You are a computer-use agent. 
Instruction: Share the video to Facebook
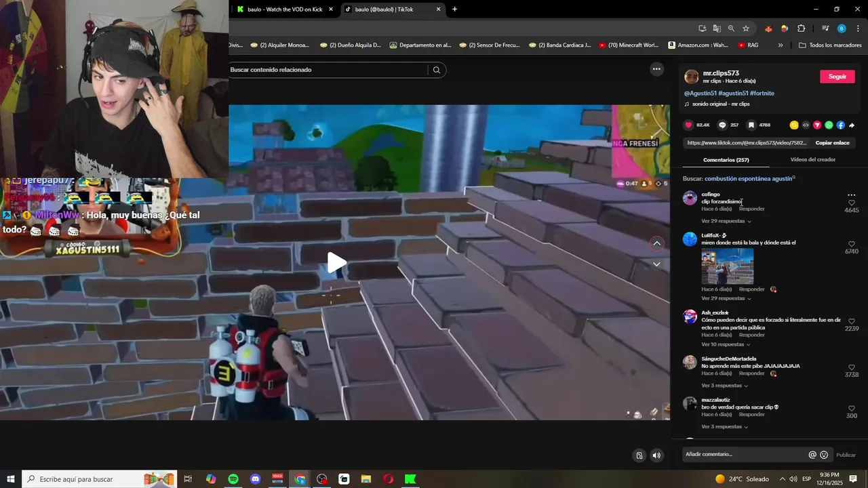pyautogui.click(x=840, y=125)
